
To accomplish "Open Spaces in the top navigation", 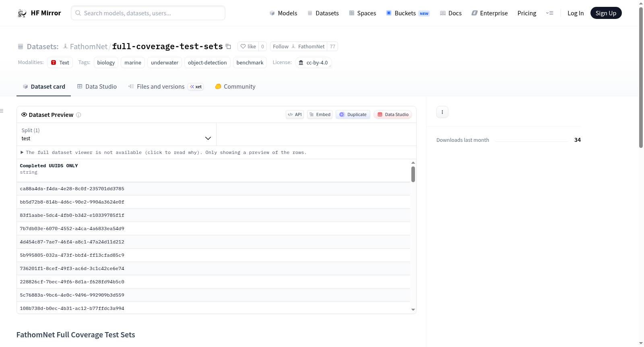I will pos(362,13).
